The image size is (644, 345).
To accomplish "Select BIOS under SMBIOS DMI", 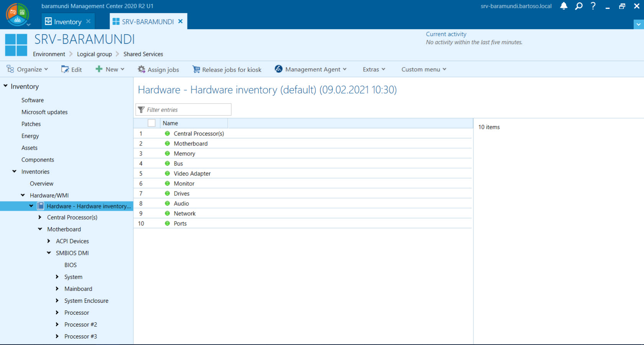I will coord(71,265).
